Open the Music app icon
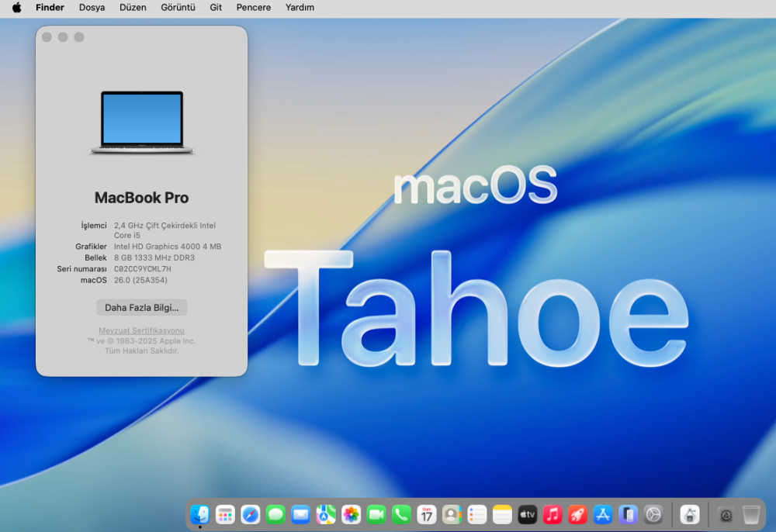The height and width of the screenshot is (532, 776). pyautogui.click(x=553, y=515)
